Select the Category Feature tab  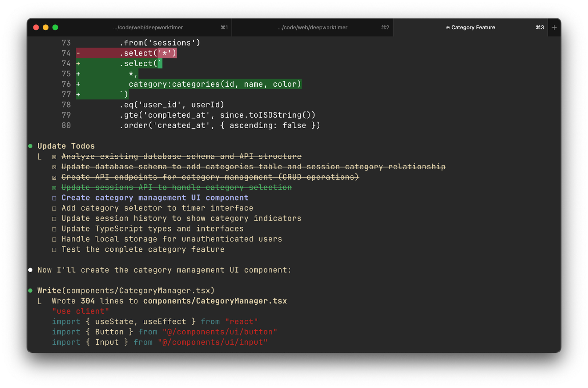[470, 28]
